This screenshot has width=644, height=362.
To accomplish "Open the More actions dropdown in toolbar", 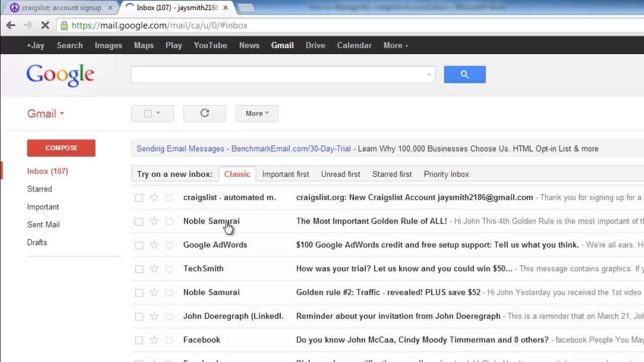I will pyautogui.click(x=257, y=114).
